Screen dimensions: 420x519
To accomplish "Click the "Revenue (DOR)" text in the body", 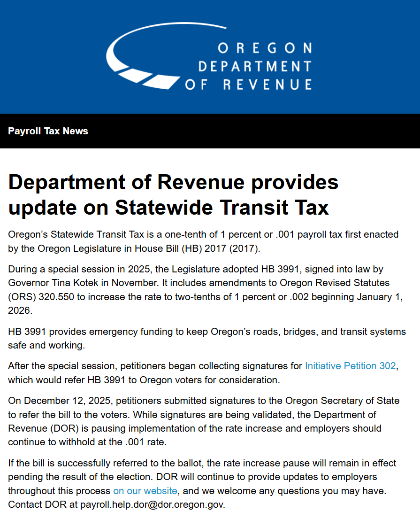I will tap(37, 428).
